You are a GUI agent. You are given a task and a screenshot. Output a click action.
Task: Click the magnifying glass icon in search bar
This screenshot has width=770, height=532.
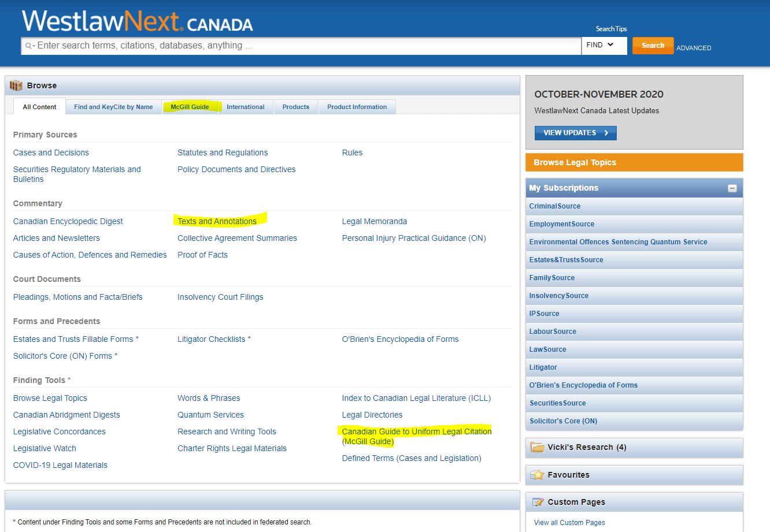click(29, 45)
